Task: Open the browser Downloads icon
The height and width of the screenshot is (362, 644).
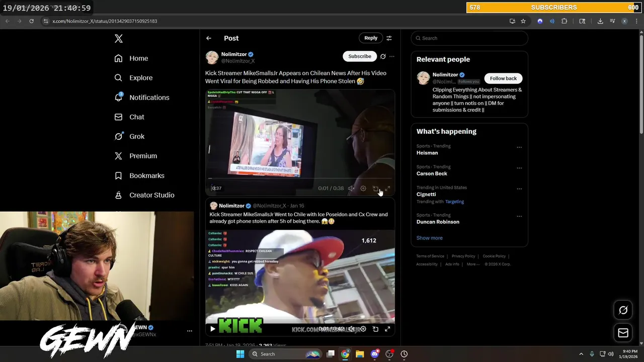Action: point(600,21)
